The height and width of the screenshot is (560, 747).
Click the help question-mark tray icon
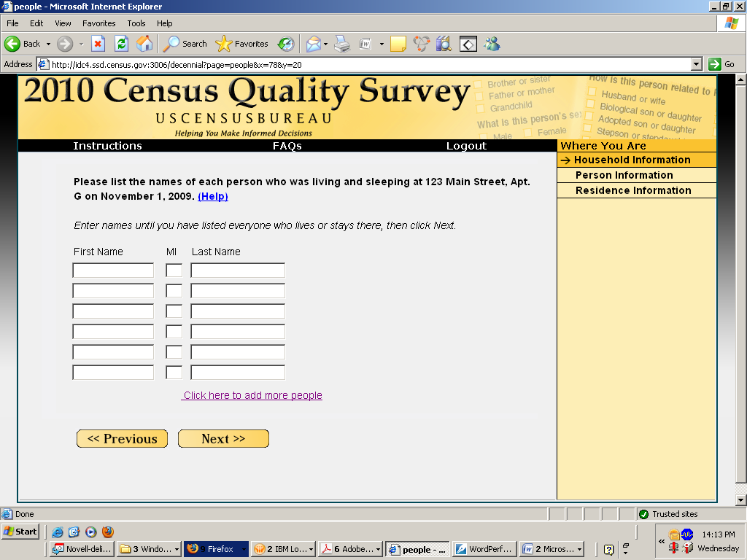[608, 550]
